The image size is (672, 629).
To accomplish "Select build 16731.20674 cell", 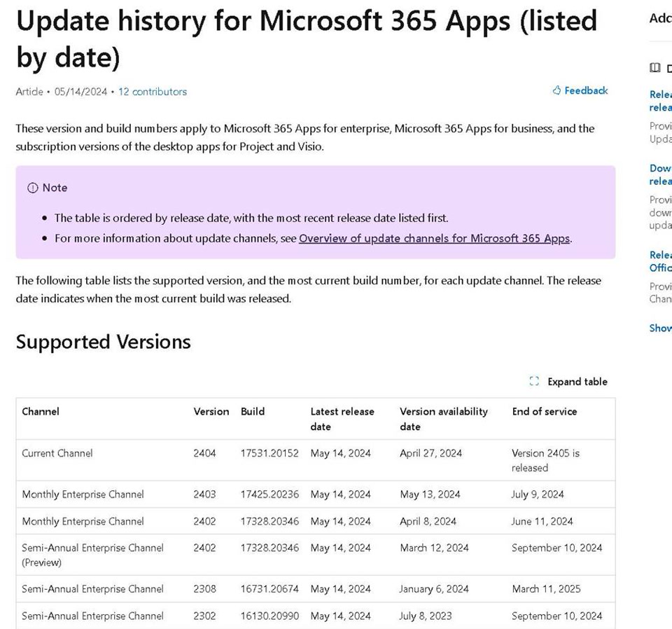I will [x=269, y=589].
